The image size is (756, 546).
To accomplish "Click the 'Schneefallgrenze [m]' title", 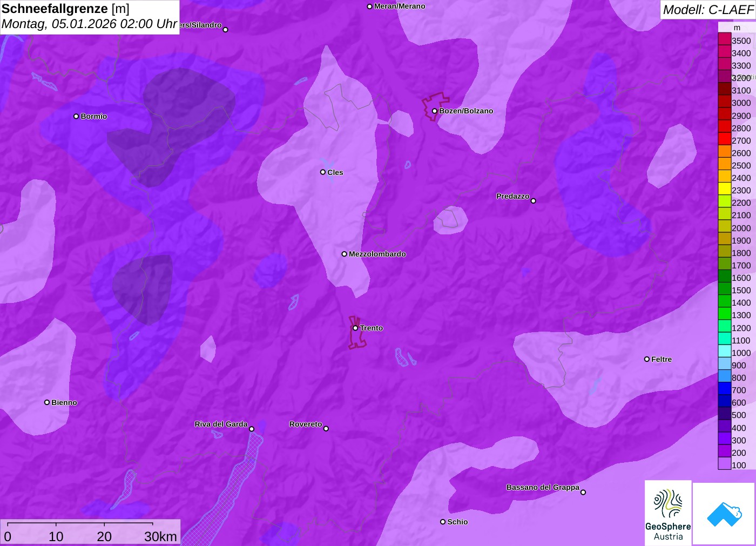I will point(65,9).
